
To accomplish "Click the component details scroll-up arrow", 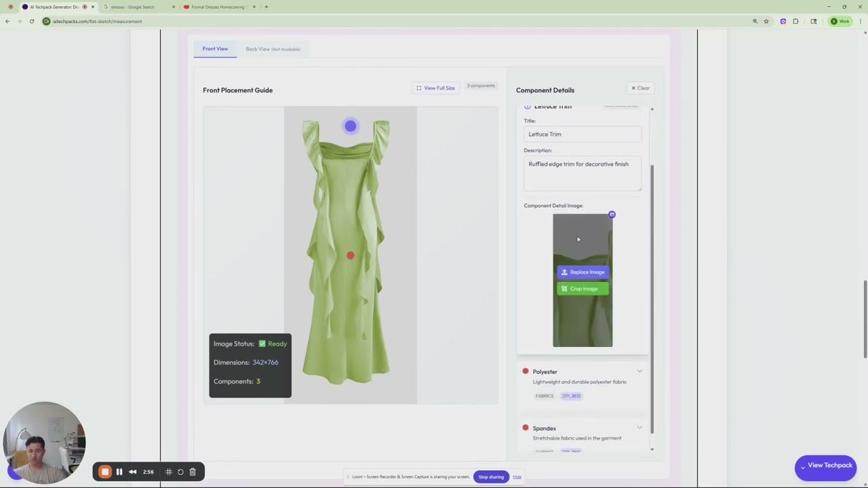I will click(x=652, y=109).
